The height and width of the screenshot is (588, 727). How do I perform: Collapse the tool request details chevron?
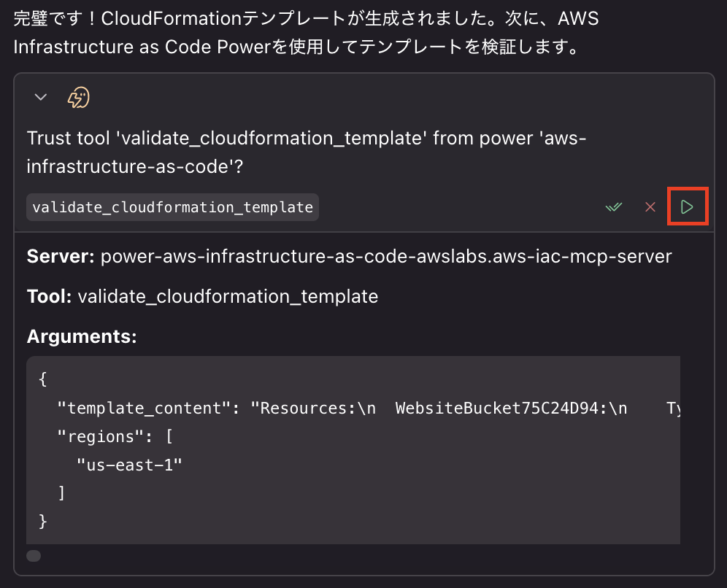pyautogui.click(x=41, y=97)
